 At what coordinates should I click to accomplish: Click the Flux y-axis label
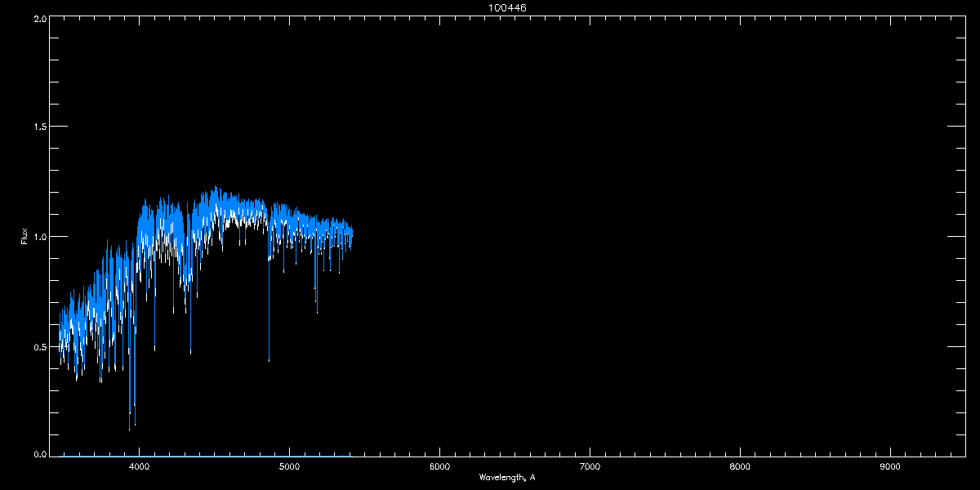(x=24, y=236)
